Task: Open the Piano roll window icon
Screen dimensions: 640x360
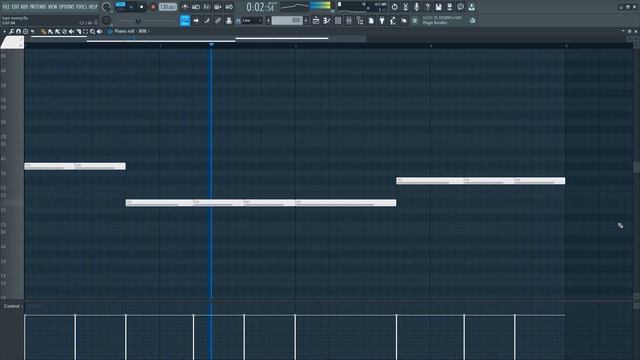Action: tap(327, 20)
